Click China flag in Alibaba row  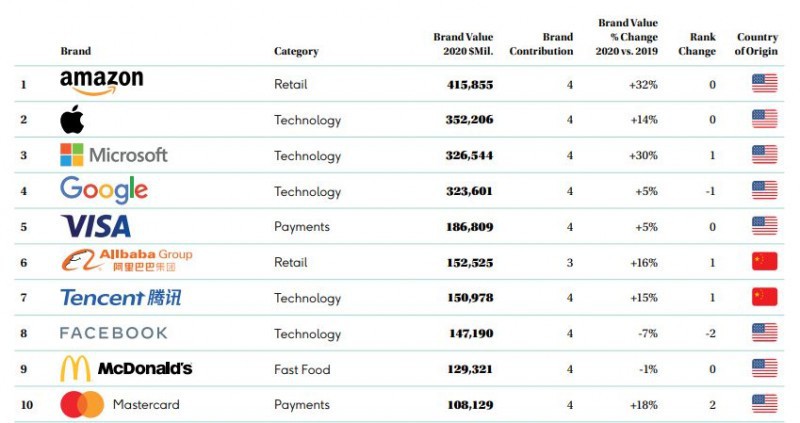pos(764,262)
